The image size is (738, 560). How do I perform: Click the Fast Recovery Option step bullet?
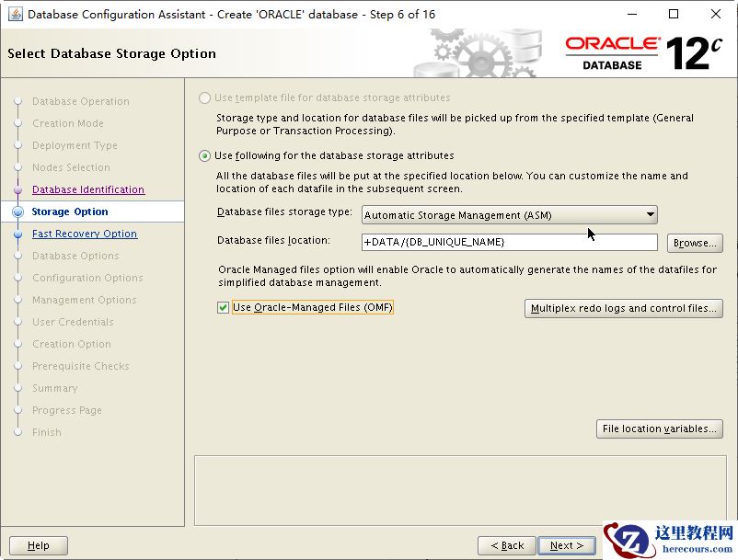(17, 234)
